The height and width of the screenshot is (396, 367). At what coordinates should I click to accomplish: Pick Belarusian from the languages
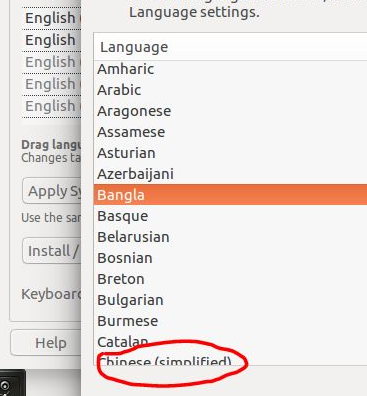[230, 237]
